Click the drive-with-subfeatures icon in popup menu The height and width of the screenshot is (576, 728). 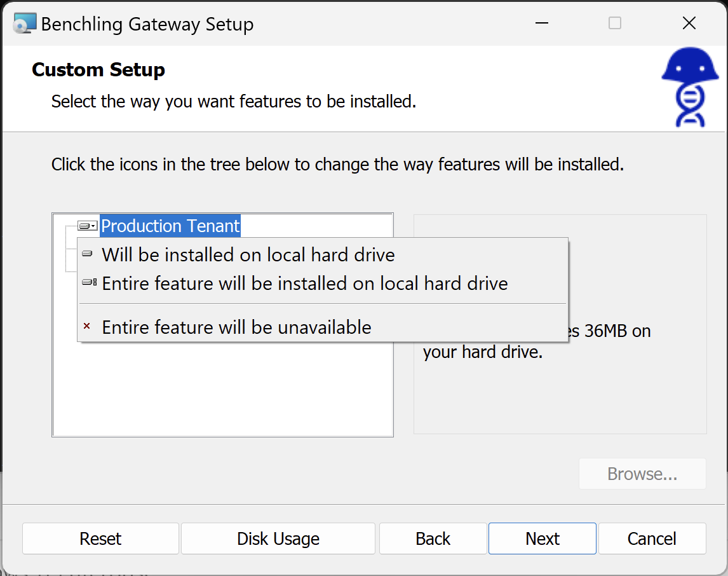pyautogui.click(x=89, y=282)
